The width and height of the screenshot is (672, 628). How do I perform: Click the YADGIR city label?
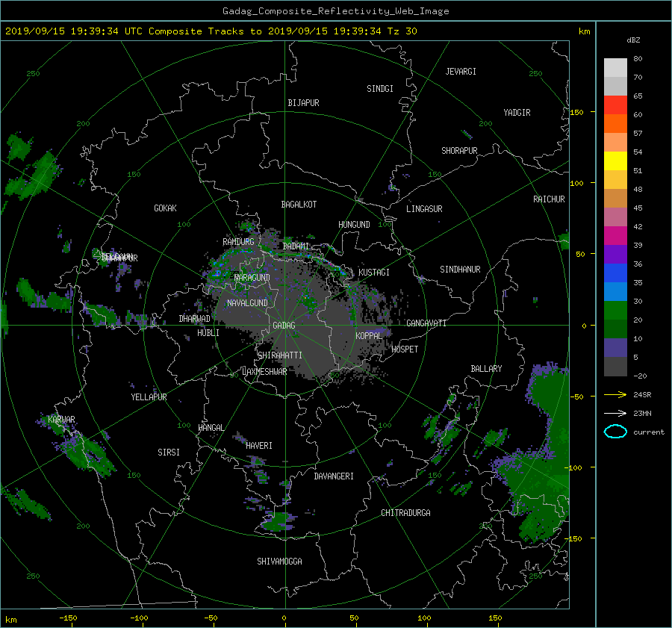[517, 113]
